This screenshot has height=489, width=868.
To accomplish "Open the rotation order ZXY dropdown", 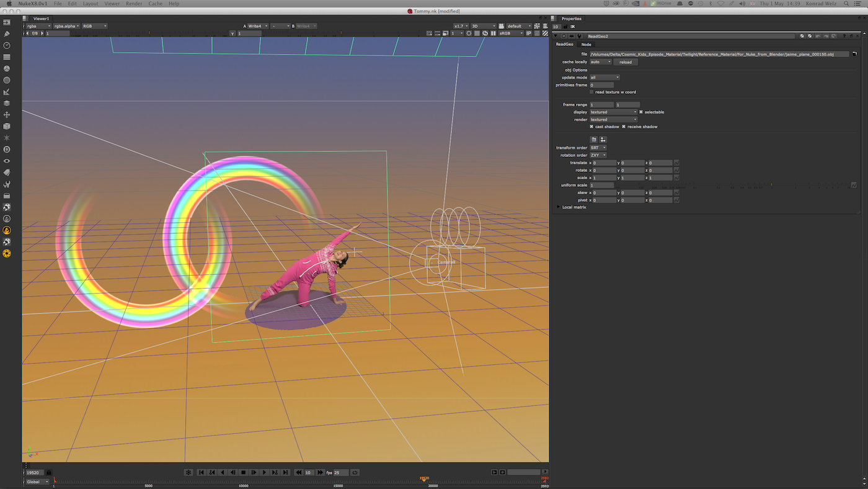I will (598, 155).
